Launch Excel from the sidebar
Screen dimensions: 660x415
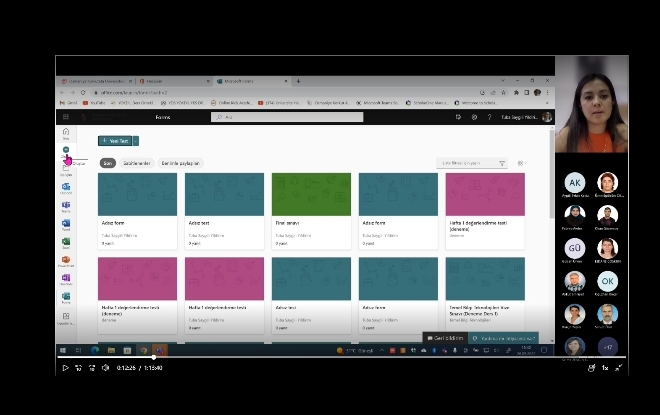(66, 242)
